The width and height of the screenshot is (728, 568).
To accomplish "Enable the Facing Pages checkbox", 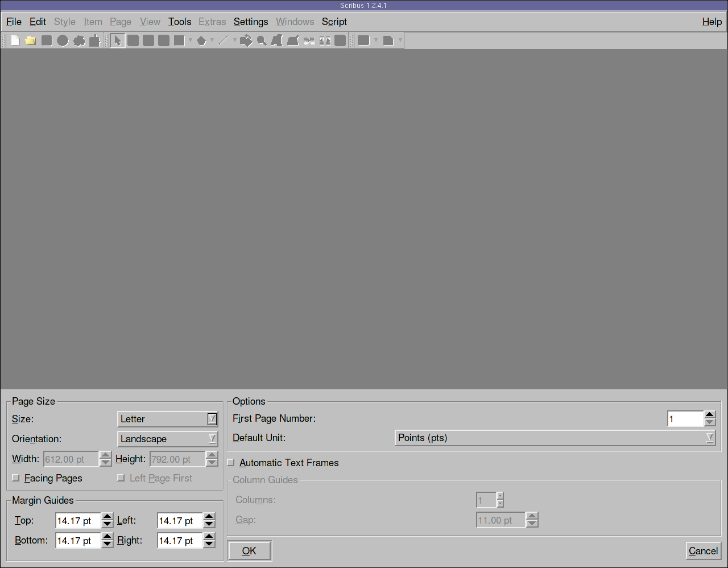I will pos(16,478).
